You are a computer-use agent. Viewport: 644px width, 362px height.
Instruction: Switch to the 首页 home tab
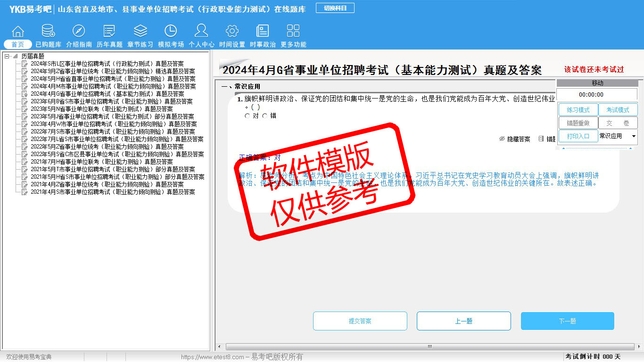(18, 44)
